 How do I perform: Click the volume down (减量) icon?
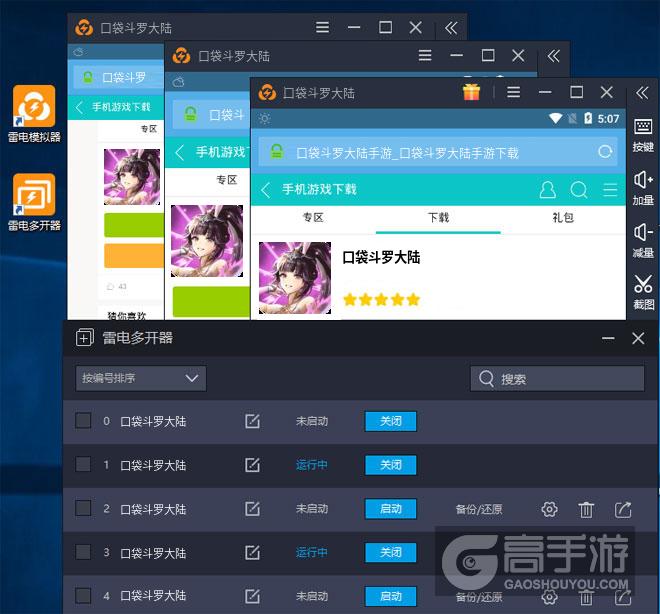pos(643,238)
